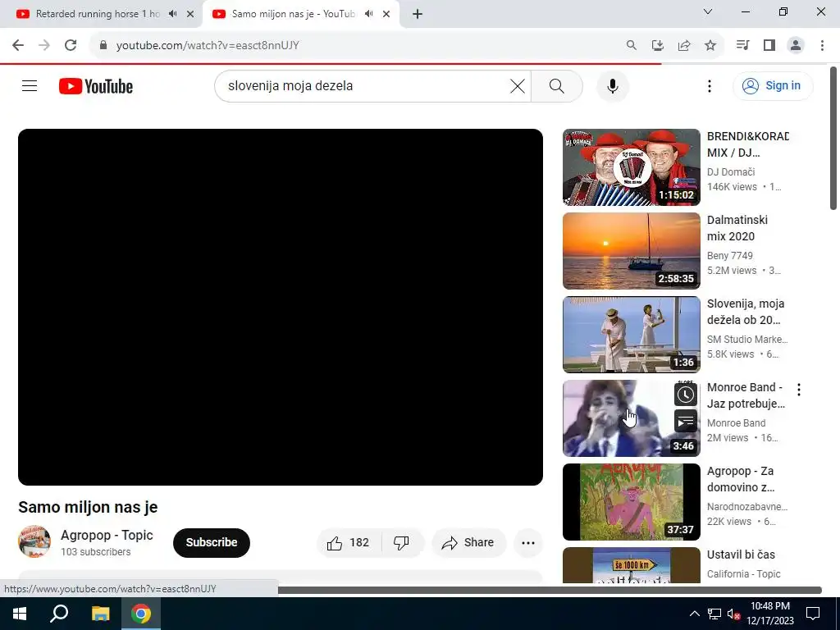Open Agropop - Za domovino thumbnail
This screenshot has height=630, width=840.
pyautogui.click(x=631, y=502)
